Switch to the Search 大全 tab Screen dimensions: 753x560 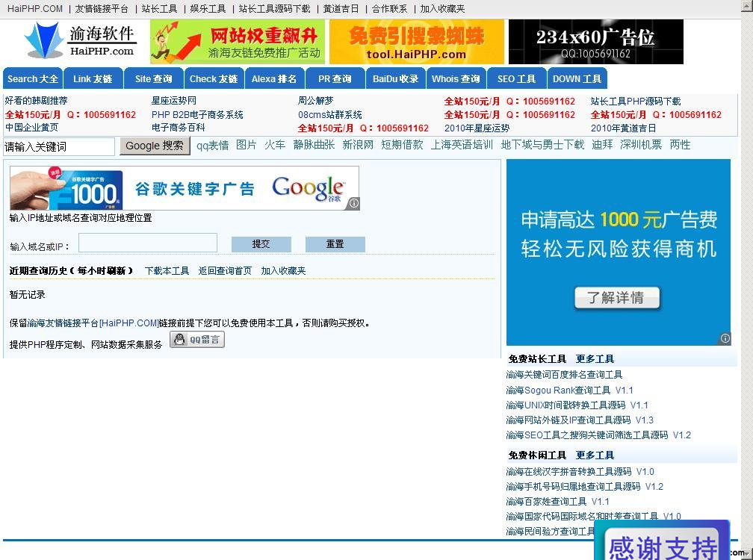click(33, 78)
